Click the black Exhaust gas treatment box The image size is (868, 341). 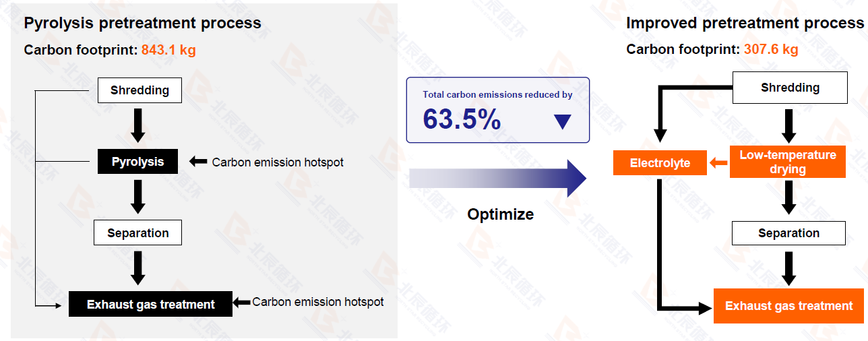tap(150, 304)
